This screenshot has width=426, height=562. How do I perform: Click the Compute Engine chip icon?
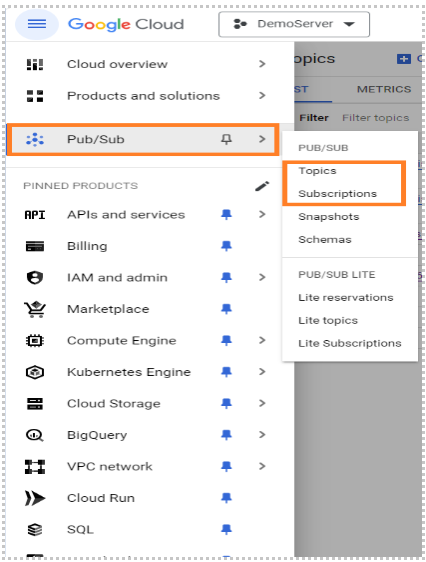(x=35, y=340)
